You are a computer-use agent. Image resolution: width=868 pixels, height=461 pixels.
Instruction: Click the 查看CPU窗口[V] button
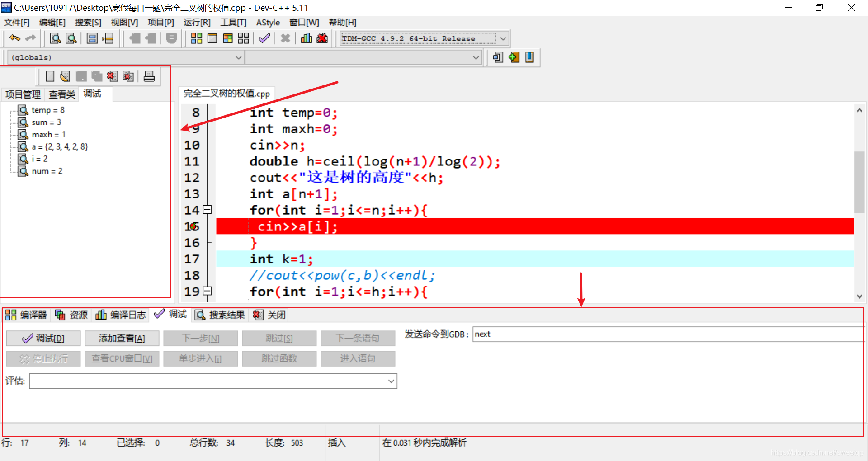point(122,359)
